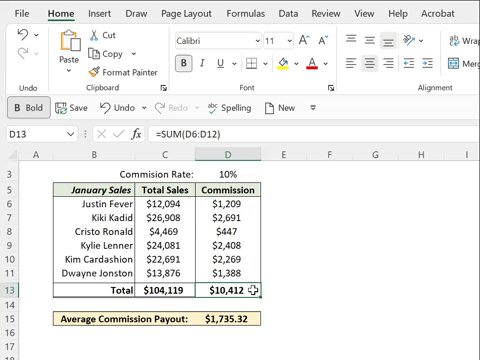Toggle Italic formatting
Image resolution: width=480 pixels, height=360 pixels.
click(x=202, y=63)
